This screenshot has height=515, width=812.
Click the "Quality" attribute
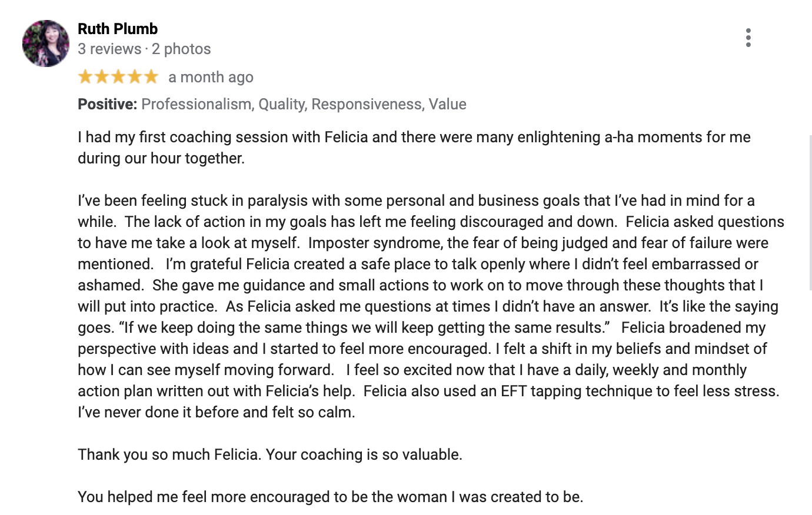pyautogui.click(x=281, y=104)
